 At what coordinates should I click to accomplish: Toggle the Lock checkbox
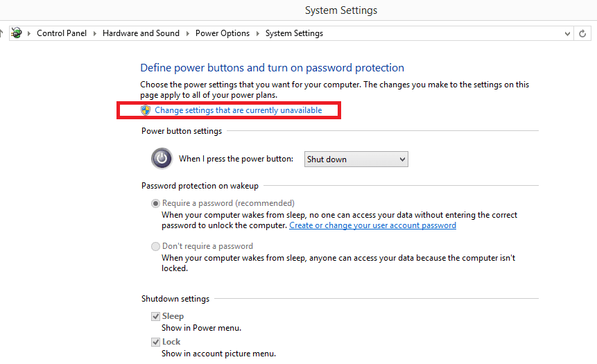tap(155, 343)
